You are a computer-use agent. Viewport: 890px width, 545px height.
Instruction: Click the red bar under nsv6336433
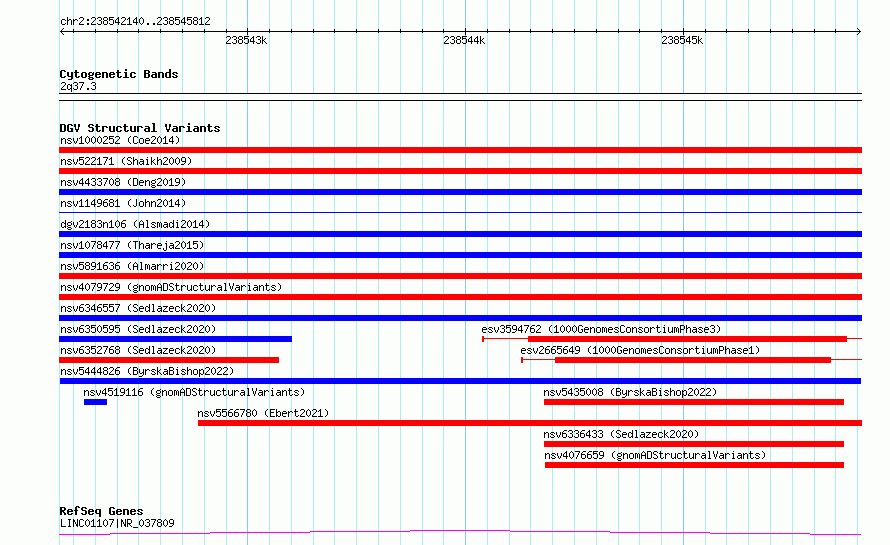pyautogui.click(x=694, y=444)
